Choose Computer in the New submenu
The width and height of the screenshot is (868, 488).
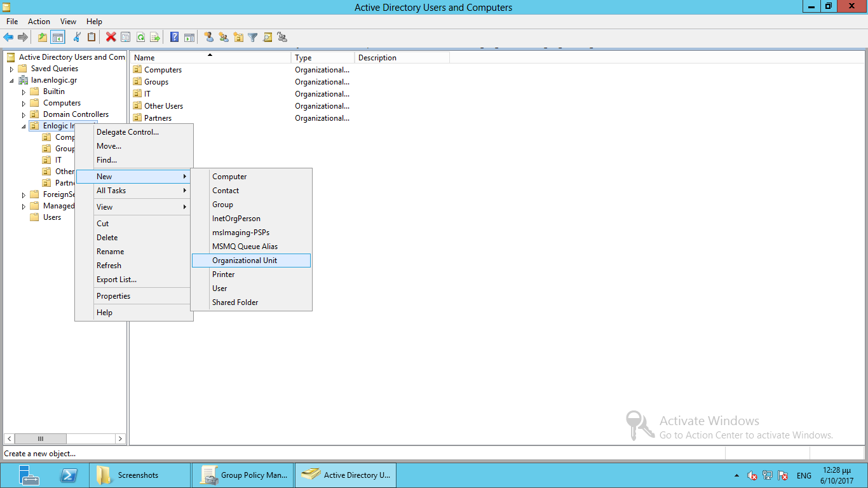tap(251, 177)
